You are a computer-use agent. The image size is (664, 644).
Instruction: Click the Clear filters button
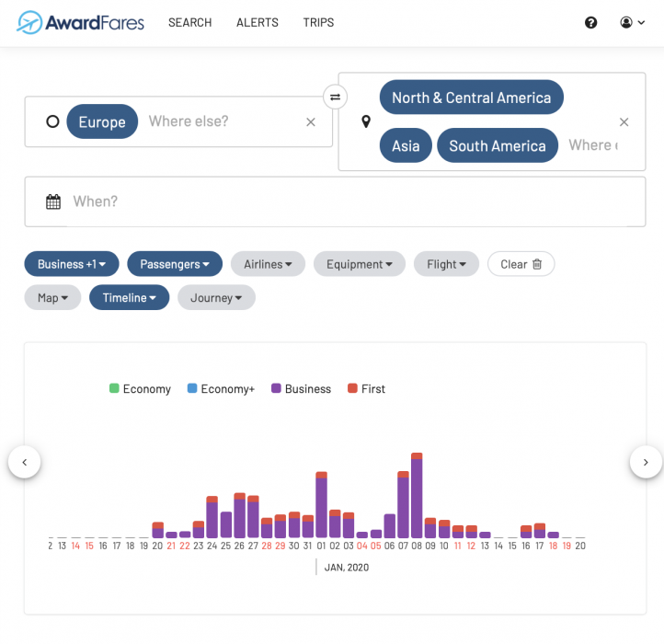point(521,264)
